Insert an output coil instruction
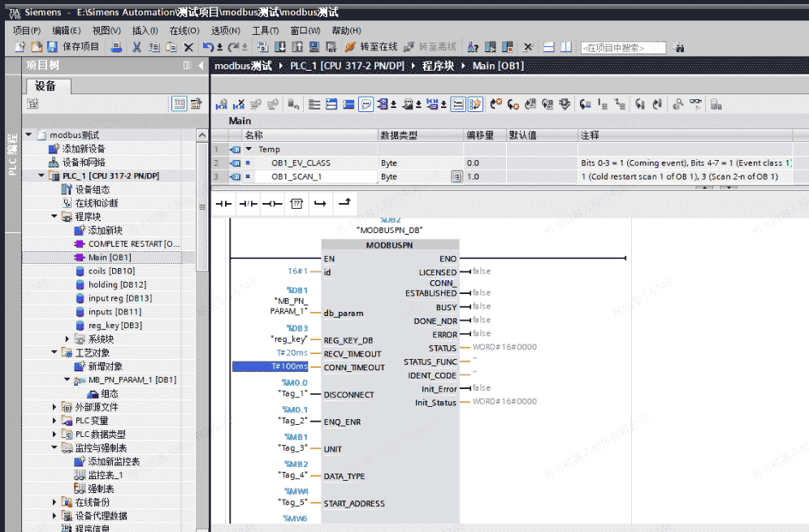 click(x=272, y=202)
